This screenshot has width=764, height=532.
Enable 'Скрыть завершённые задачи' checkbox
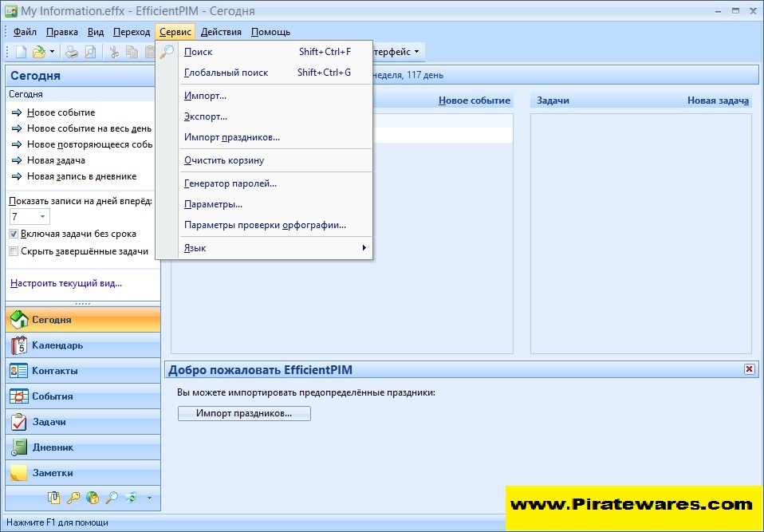(x=14, y=251)
